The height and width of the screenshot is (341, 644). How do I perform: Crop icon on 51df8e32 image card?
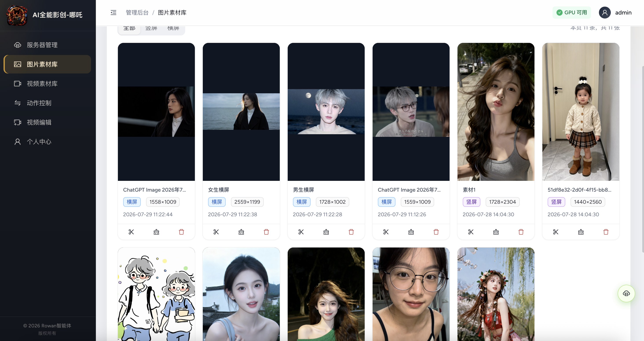click(x=556, y=232)
